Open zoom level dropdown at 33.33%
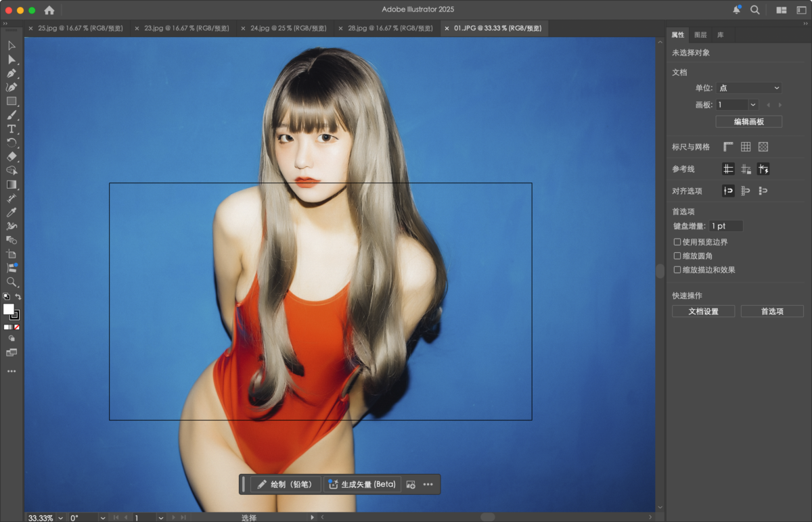This screenshot has width=812, height=522. 61,517
